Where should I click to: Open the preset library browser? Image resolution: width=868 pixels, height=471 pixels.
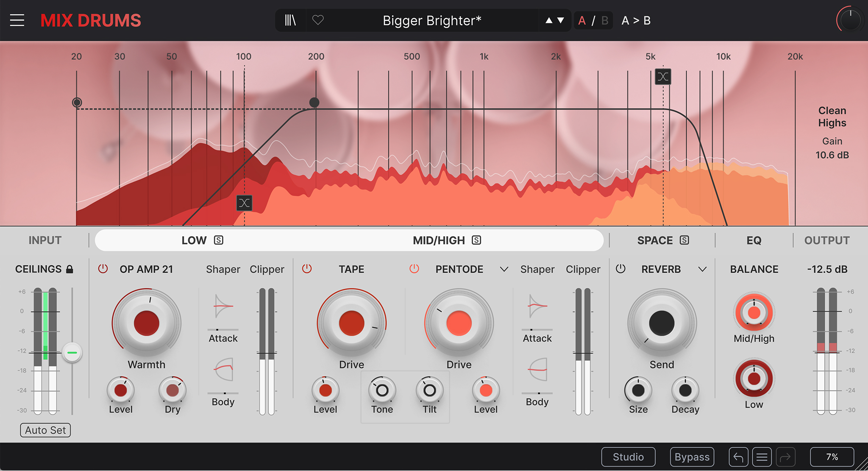coord(290,20)
